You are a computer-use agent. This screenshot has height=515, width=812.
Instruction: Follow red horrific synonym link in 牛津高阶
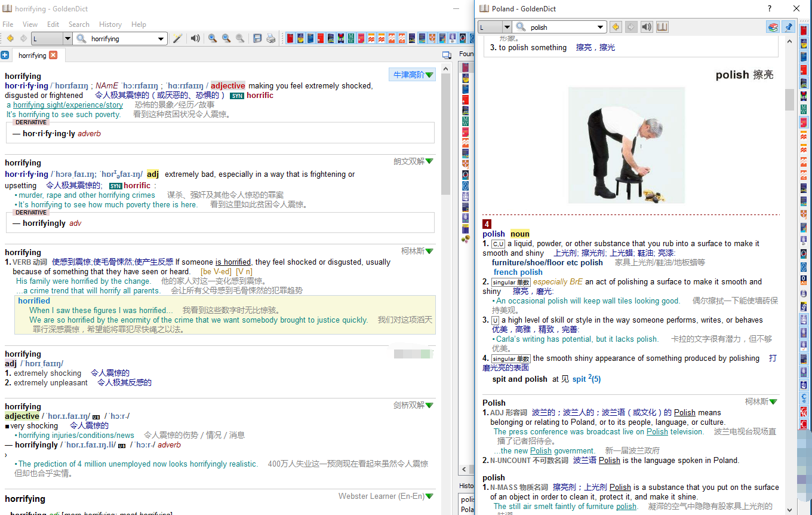[260, 95]
